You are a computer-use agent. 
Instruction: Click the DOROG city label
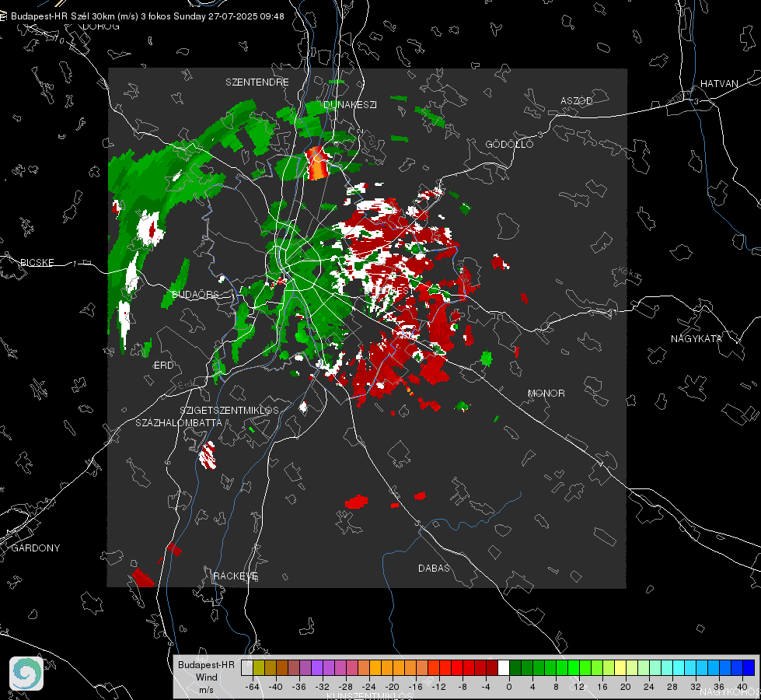tap(101, 26)
